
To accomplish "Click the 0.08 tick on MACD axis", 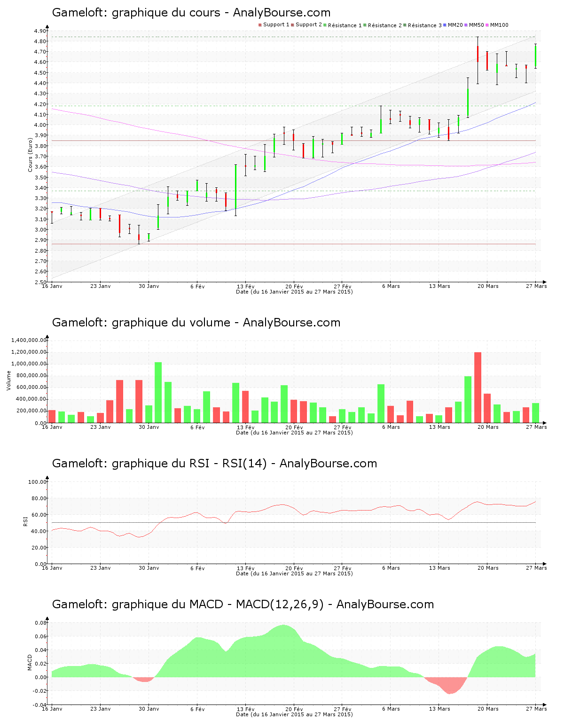I will click(x=41, y=623).
